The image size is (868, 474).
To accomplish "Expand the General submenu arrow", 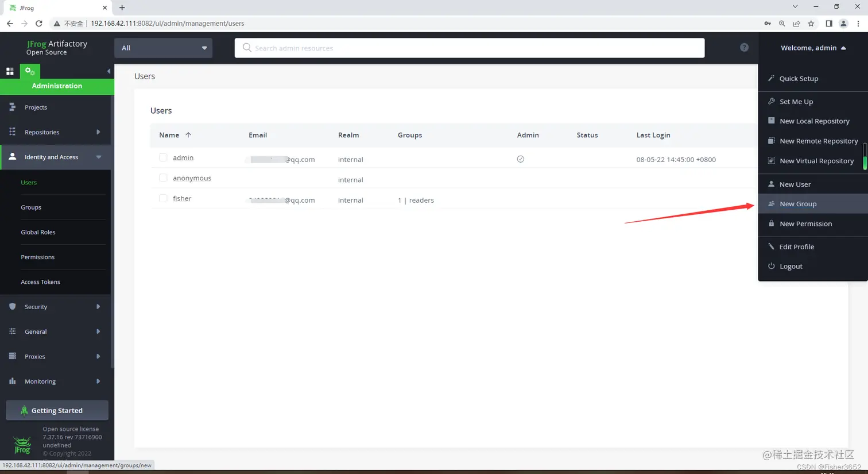I will [98, 332].
